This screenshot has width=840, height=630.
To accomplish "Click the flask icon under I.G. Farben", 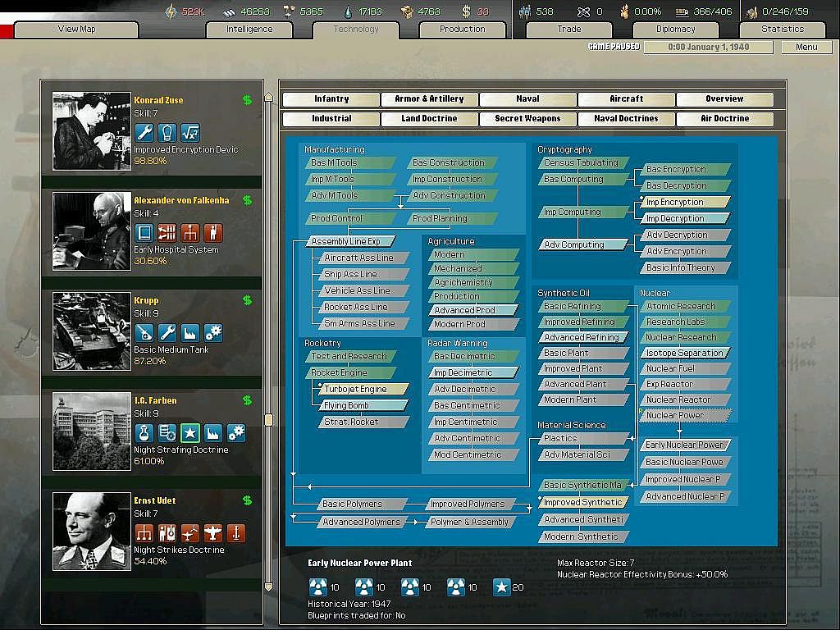I will (144, 432).
